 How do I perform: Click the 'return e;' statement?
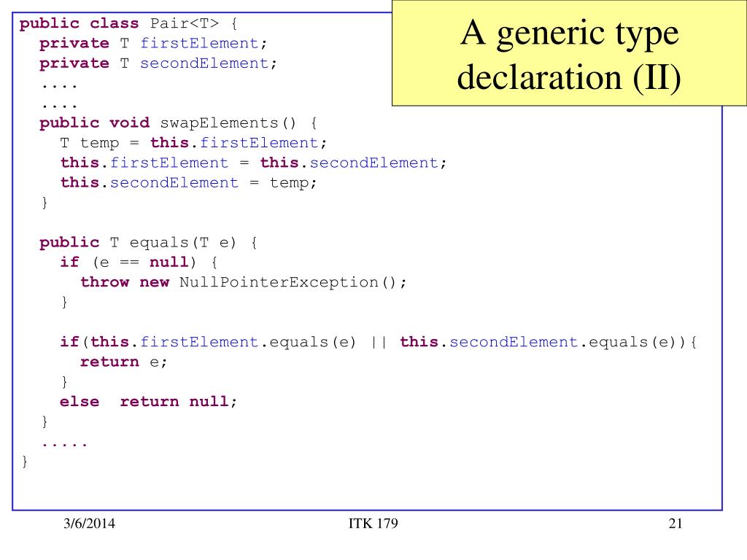tap(123, 362)
